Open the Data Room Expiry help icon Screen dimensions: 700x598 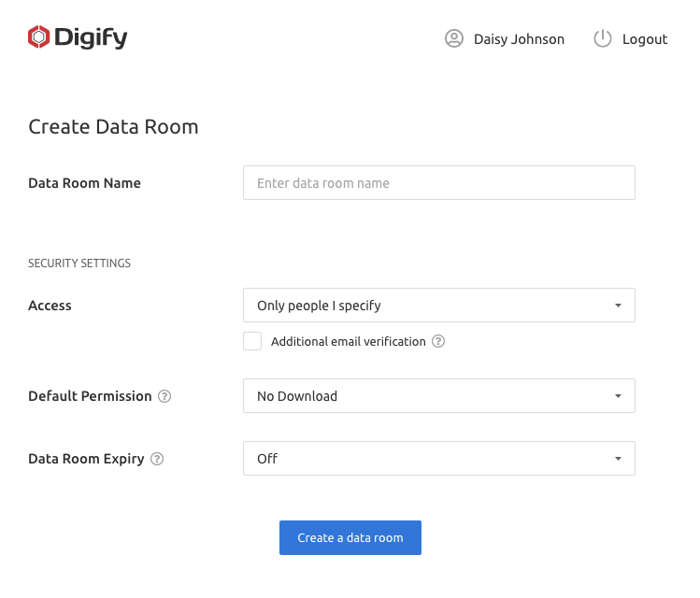157,459
